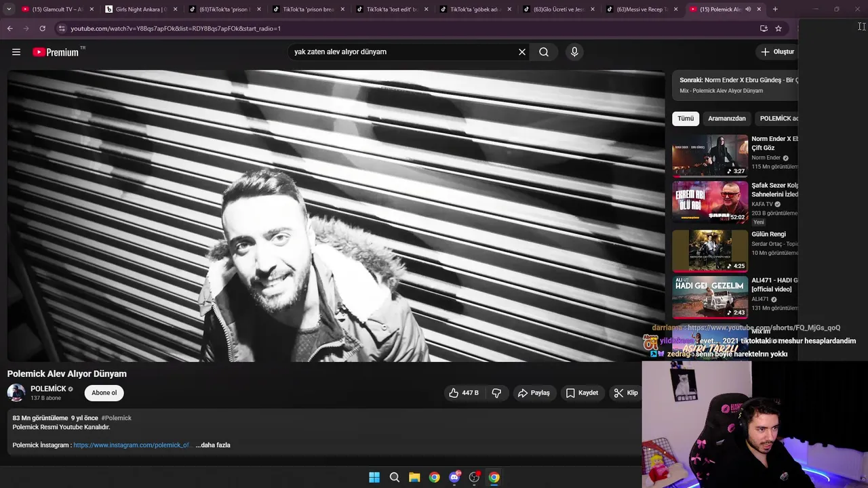Go to YouTube Premium home logo
868x488 pixels.
56,52
